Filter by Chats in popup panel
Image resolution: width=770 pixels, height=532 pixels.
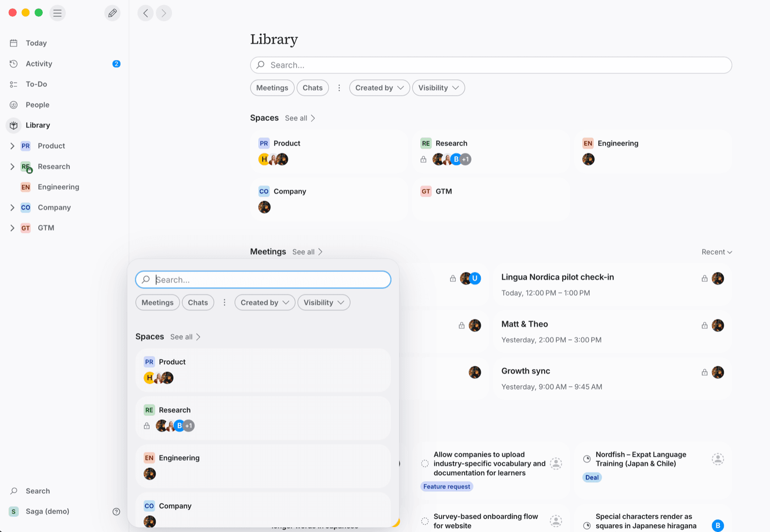(x=198, y=303)
